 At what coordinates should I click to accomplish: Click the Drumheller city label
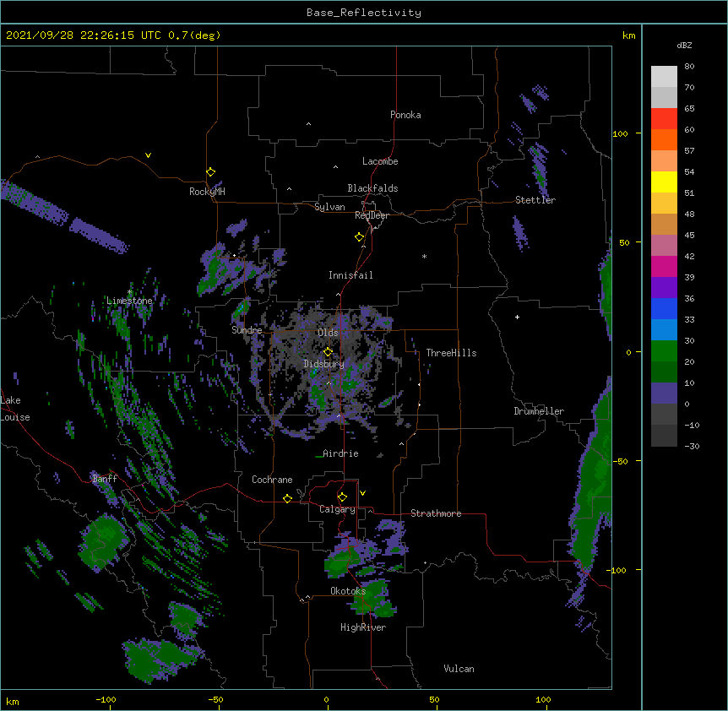pos(539,411)
